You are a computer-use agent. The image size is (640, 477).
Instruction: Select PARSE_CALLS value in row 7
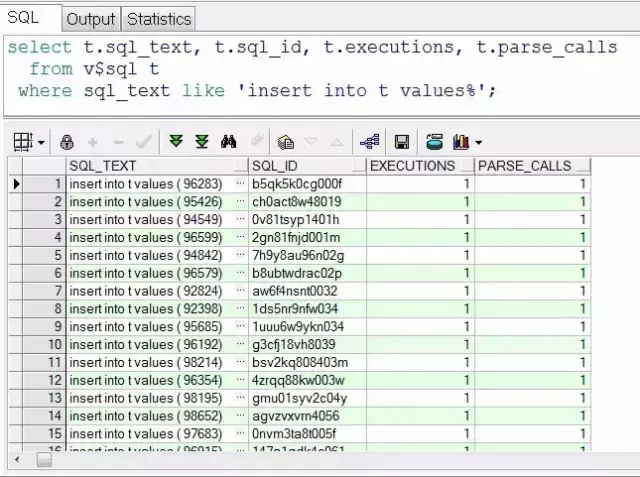pos(533,291)
